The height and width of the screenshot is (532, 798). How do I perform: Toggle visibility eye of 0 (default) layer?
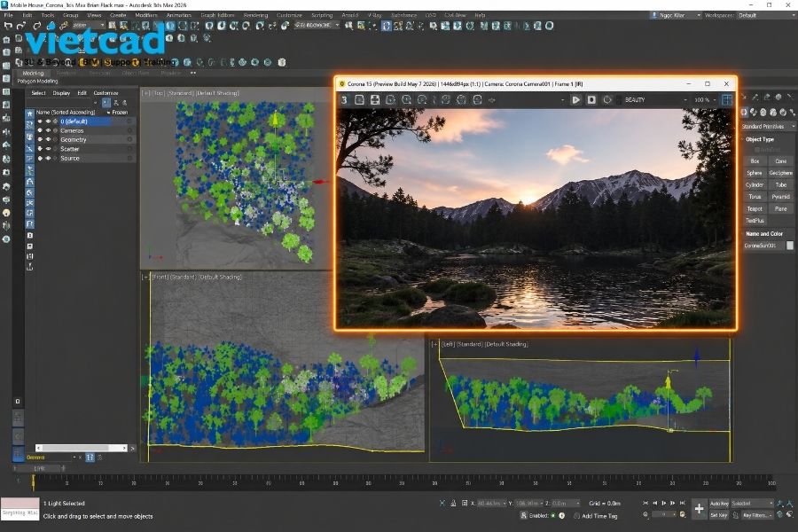(x=48, y=121)
